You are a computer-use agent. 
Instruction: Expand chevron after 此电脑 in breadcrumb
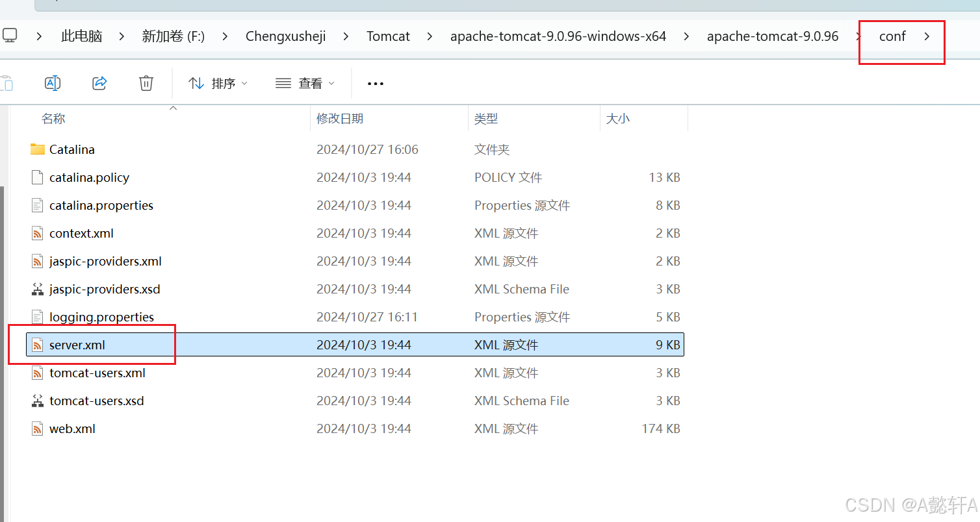tap(122, 36)
